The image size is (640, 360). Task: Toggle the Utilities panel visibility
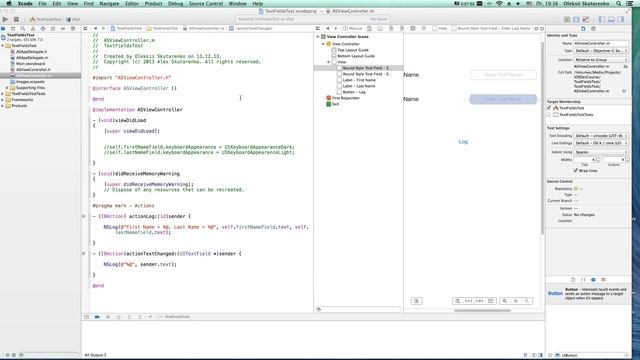click(x=621, y=19)
